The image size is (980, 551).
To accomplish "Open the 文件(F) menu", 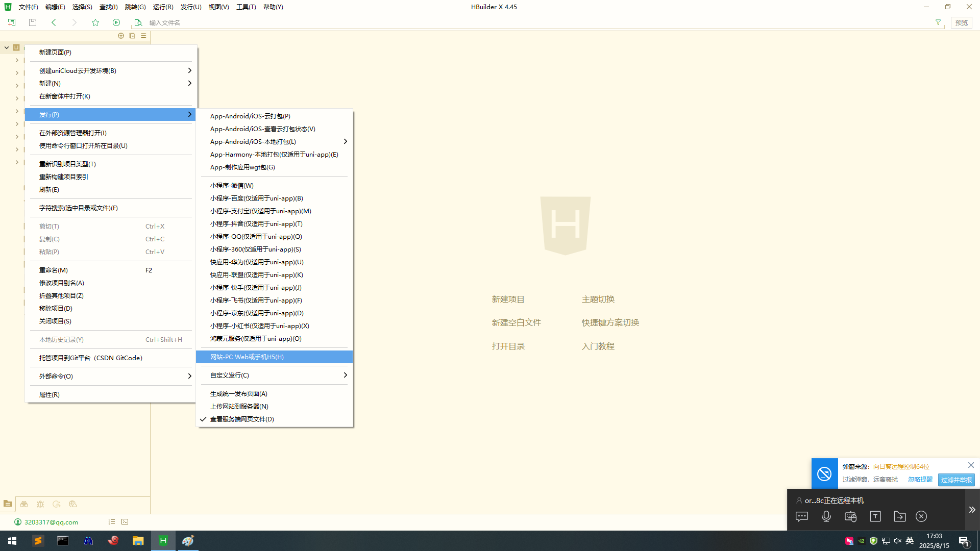I will [28, 7].
